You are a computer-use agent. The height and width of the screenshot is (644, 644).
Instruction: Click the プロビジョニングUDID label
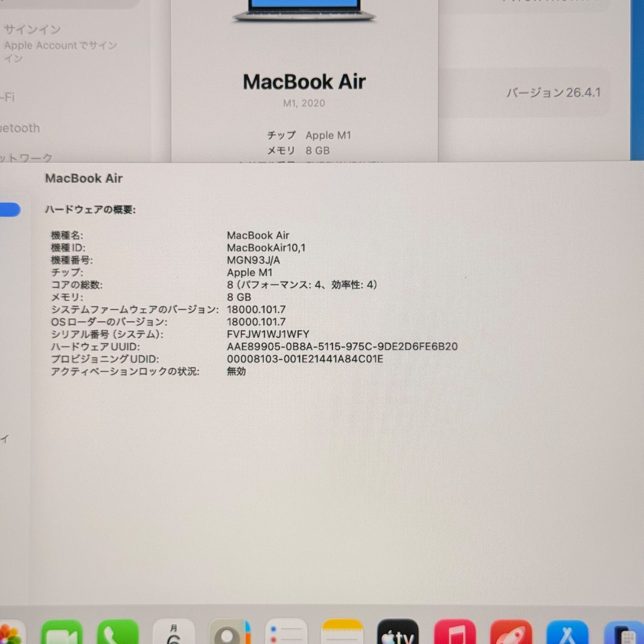(105, 359)
